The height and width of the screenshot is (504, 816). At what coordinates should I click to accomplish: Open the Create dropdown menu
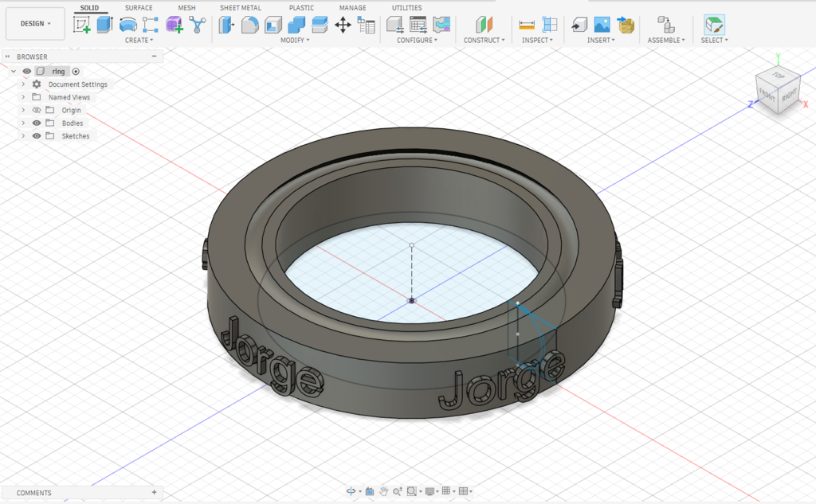tap(139, 40)
